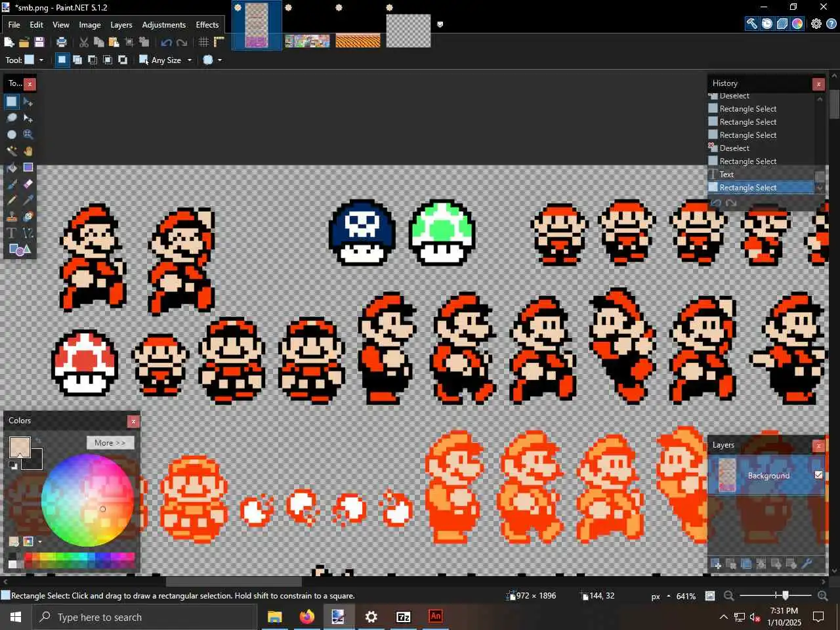Toggle the rulers icon
This screenshot has height=630, width=840.
pos(219,42)
